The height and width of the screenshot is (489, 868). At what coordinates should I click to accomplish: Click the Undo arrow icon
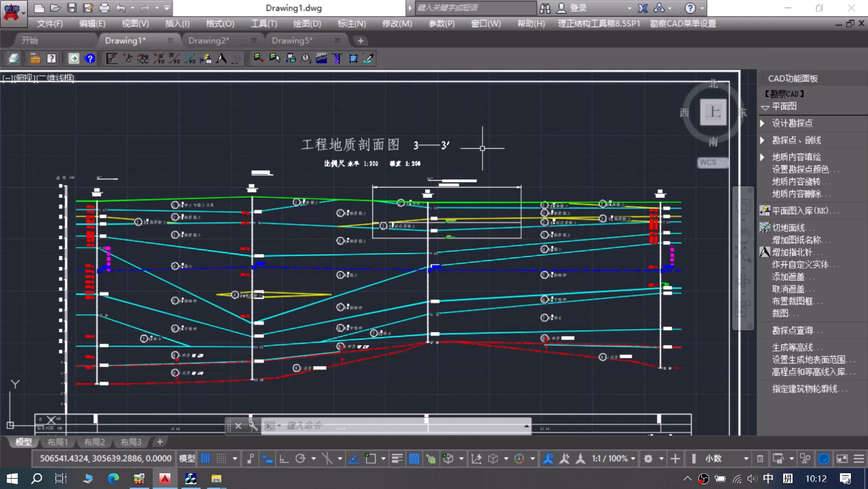(121, 8)
